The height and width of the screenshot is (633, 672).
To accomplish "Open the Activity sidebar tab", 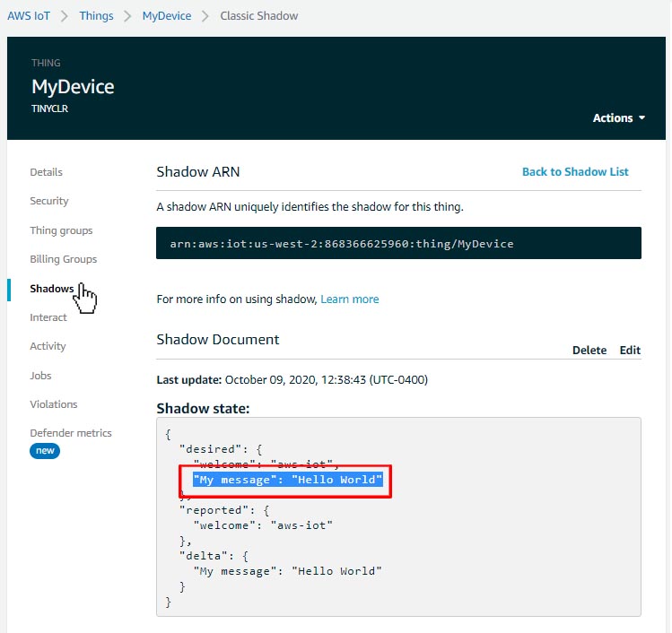I will (x=48, y=346).
